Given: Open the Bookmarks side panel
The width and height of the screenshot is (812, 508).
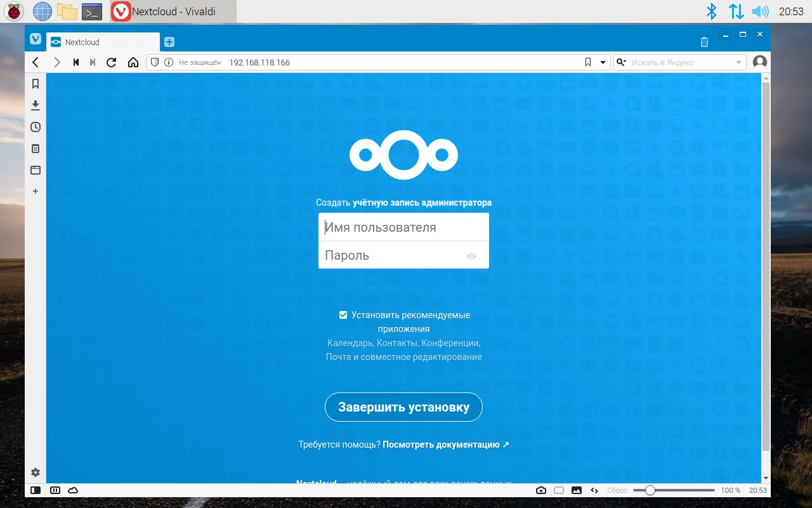Looking at the screenshot, I should coord(36,83).
